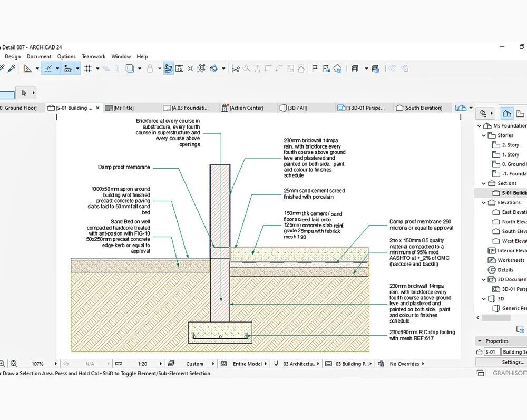Viewport: 527px width, 420px height.
Task: Switch to the A.03 Foundati... tab
Action: [x=190, y=108]
